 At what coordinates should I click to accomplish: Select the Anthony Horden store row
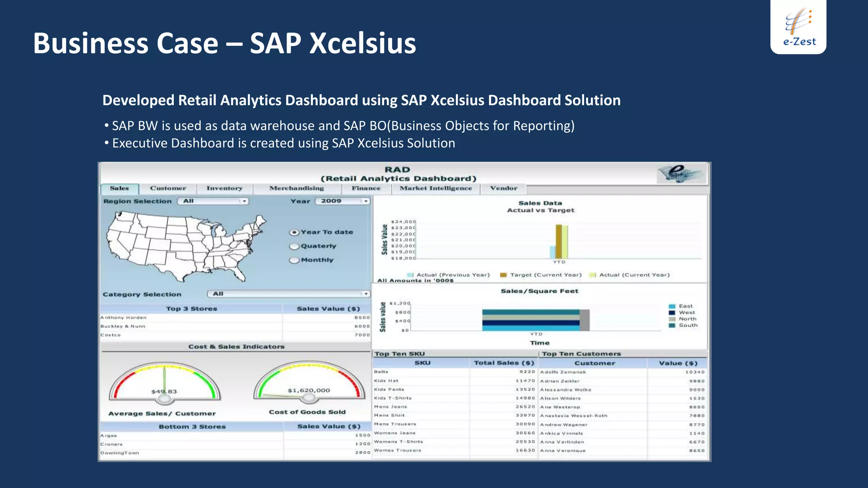point(235,318)
